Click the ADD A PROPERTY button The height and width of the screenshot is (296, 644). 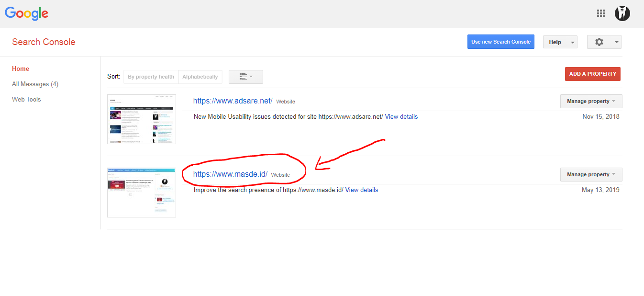(x=593, y=74)
